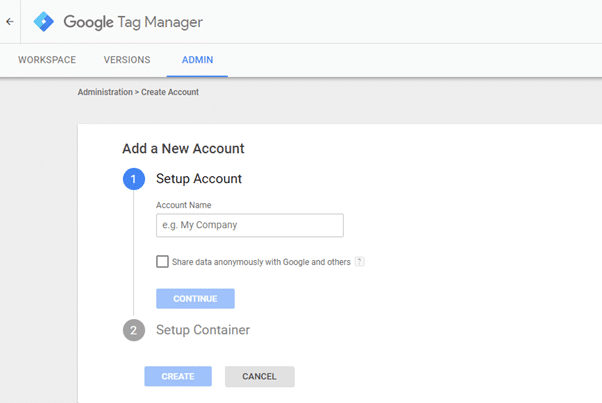Click the 'Add a New Account' heading
The image size is (602, 403).
[183, 149]
